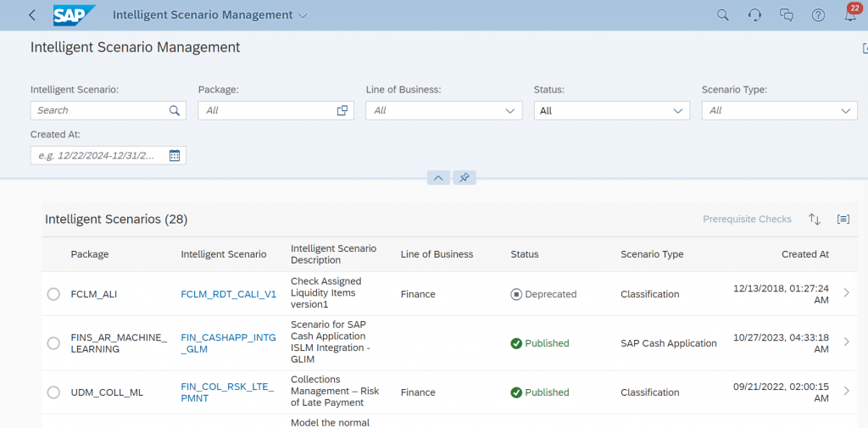Select the UDM_COLL_ML row radio button

pos(53,392)
